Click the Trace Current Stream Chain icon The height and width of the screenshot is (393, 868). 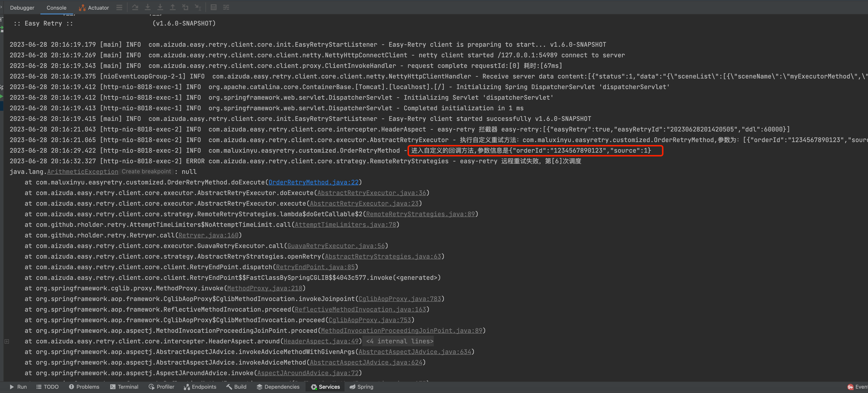[x=226, y=7]
